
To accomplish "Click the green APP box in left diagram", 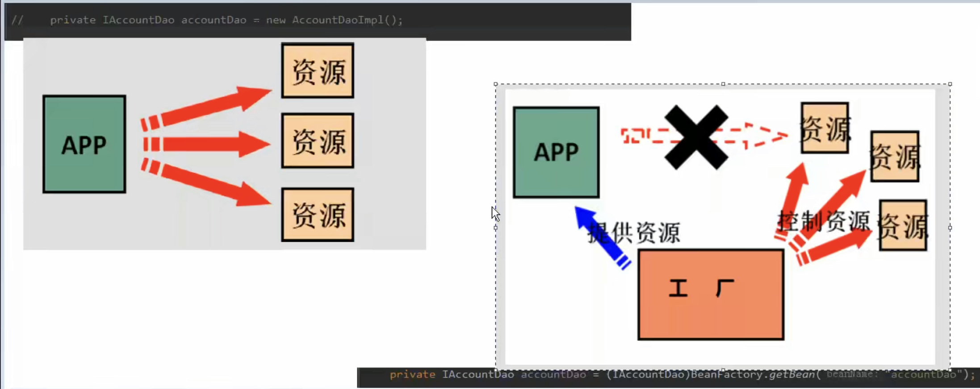I will pos(84,144).
